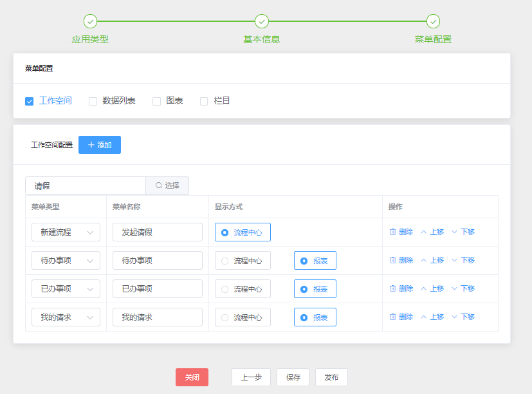
Task: Uncheck the 工作空间 checkbox
Action: tap(29, 101)
